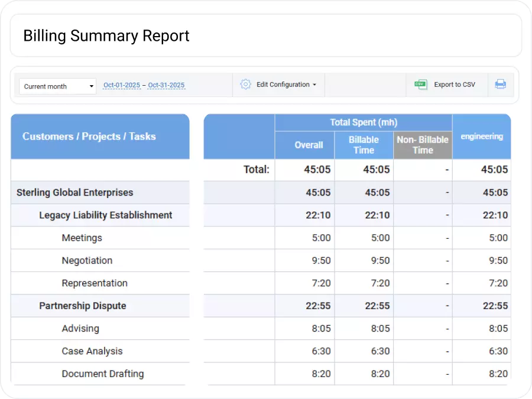The image size is (532, 399).
Task: Open the Oct-31-2025 end date link
Action: pyautogui.click(x=166, y=85)
